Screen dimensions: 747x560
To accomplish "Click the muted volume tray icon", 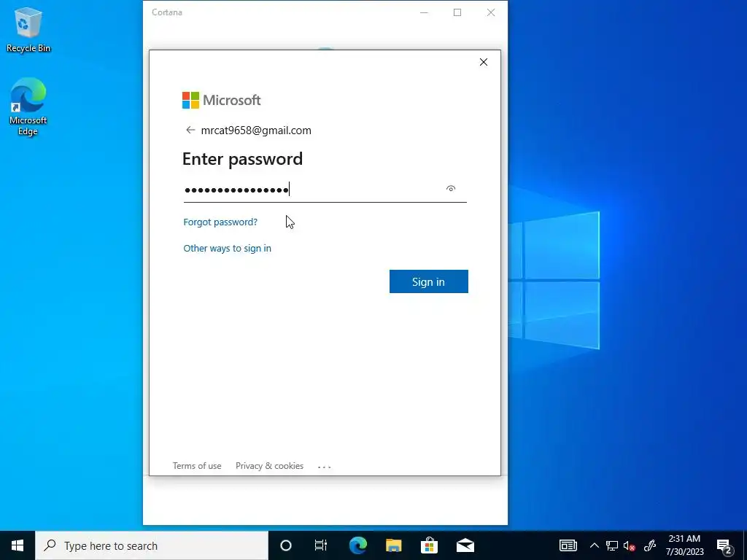I will (630, 545).
